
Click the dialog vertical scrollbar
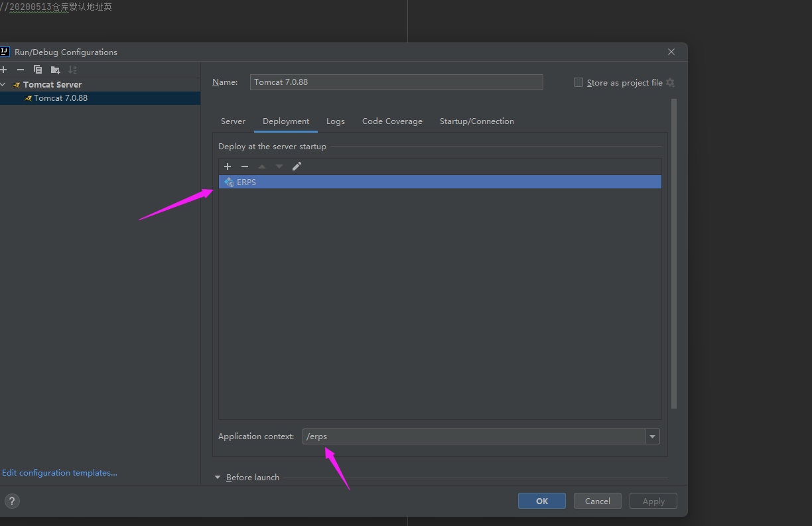(x=674, y=253)
